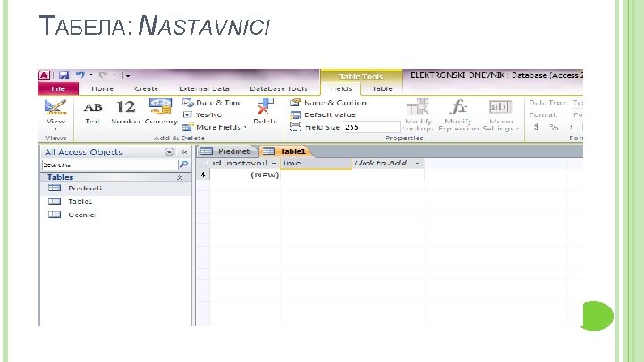
Task: Open the Click to Add column dropdown
Action: [x=418, y=164]
